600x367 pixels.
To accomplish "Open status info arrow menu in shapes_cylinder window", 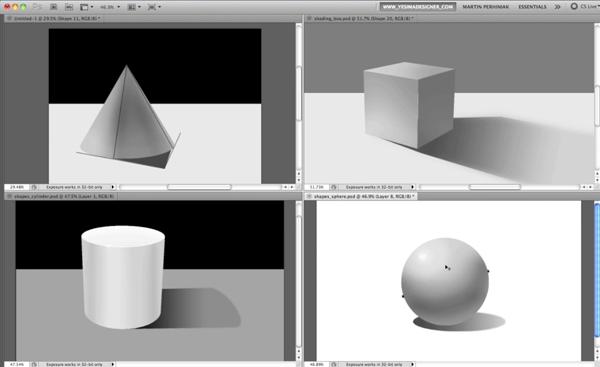I will 113,364.
